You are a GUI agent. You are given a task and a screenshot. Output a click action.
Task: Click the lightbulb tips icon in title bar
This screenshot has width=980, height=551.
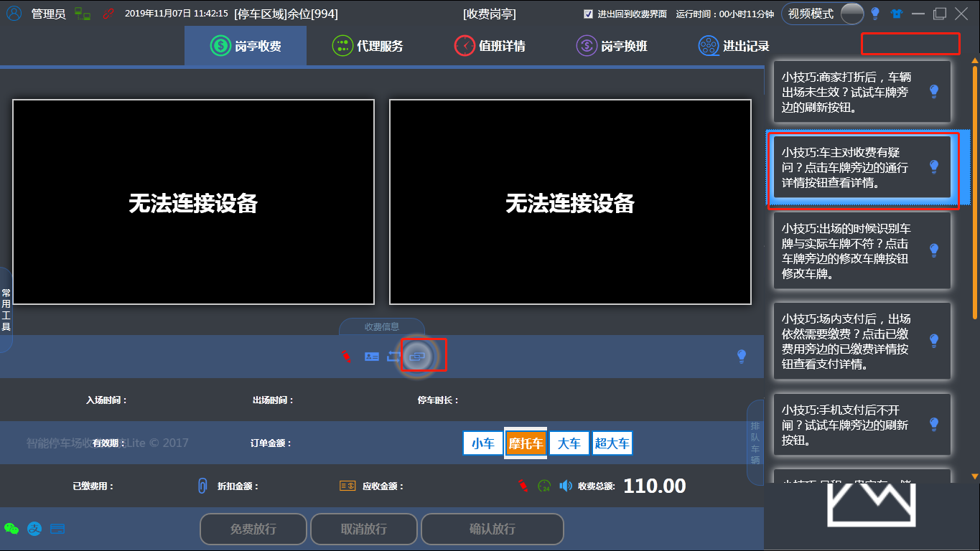coord(875,13)
